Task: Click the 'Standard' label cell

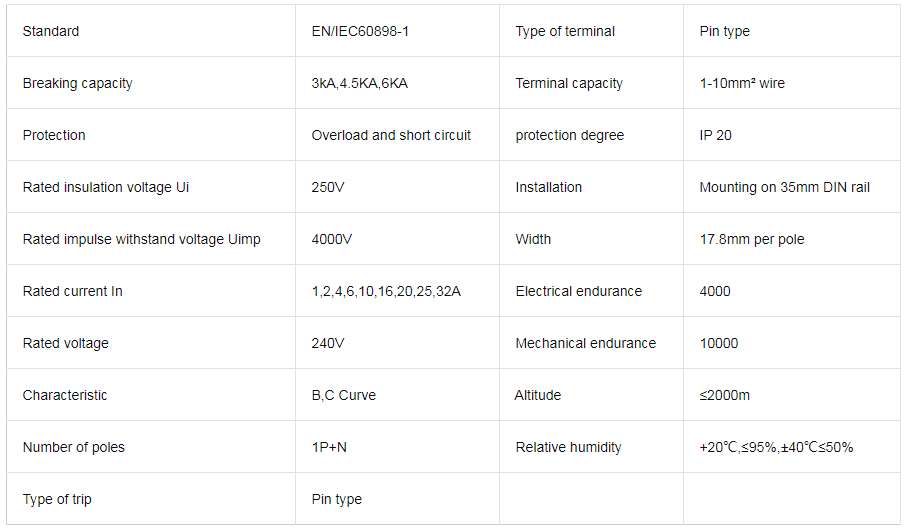Action: coord(151,31)
